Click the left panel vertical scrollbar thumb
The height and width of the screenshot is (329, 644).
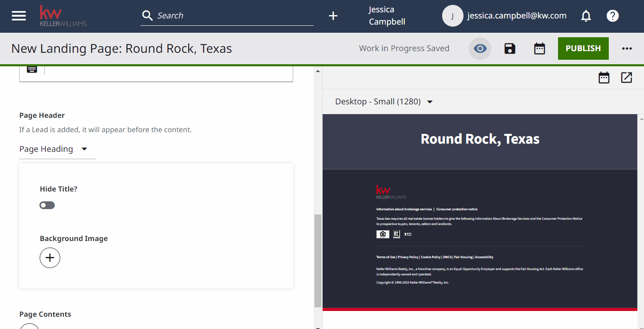pos(318,260)
